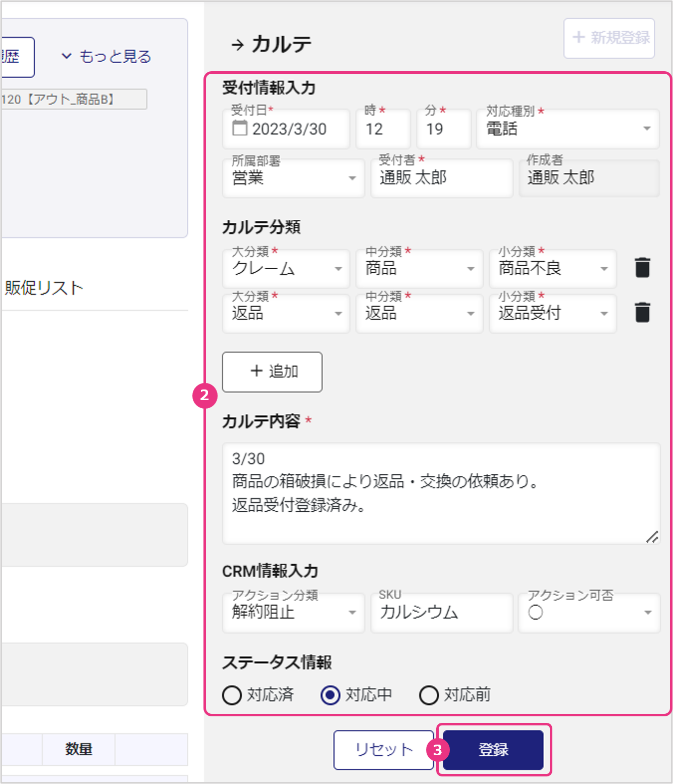673x784 pixels.
Task: Expand the もっと見る section
Action: coord(107,57)
